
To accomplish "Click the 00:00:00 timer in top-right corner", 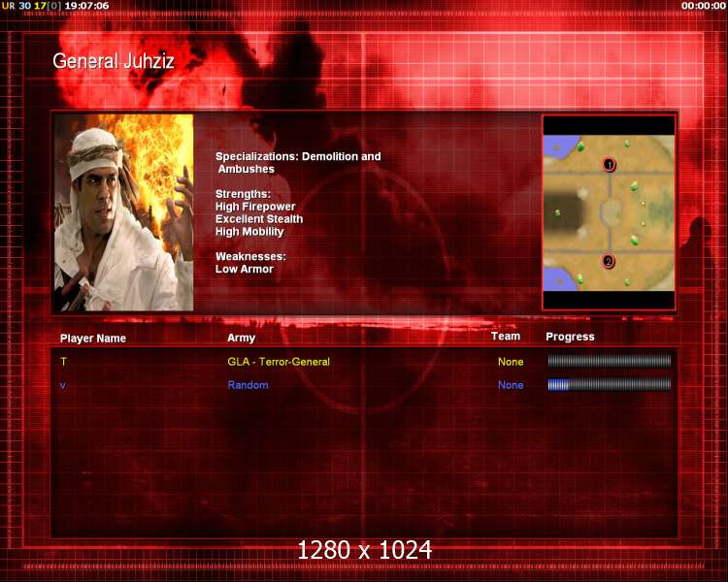I will pos(704,6).
